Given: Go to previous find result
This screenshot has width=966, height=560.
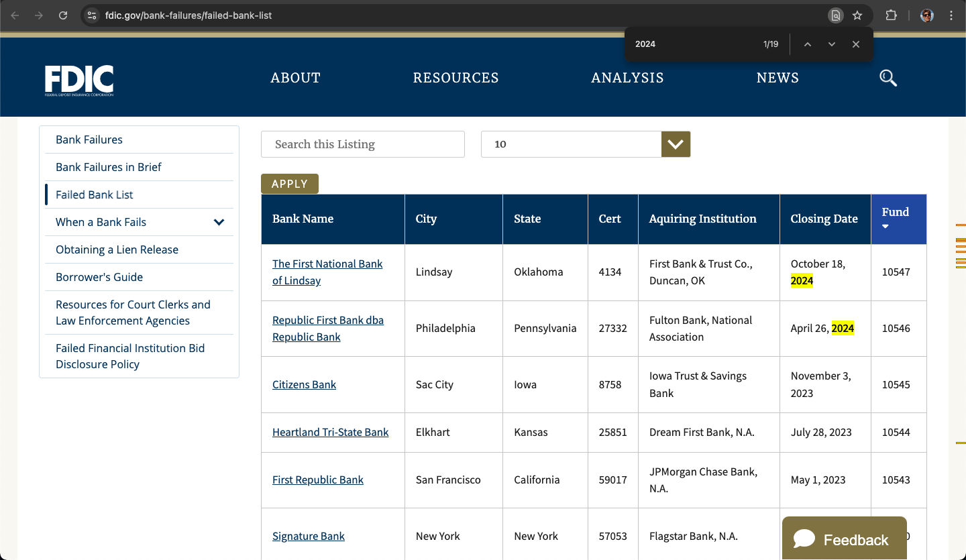Looking at the screenshot, I should tap(808, 44).
